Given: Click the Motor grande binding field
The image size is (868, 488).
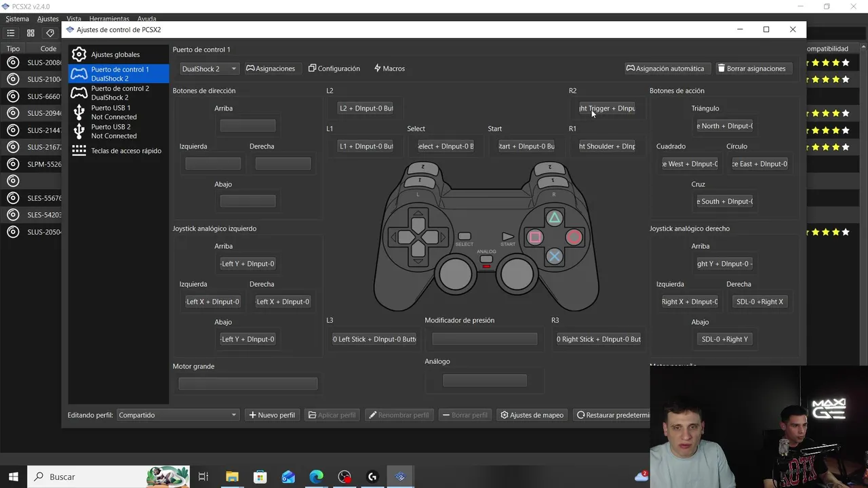Looking at the screenshot, I should (x=248, y=384).
